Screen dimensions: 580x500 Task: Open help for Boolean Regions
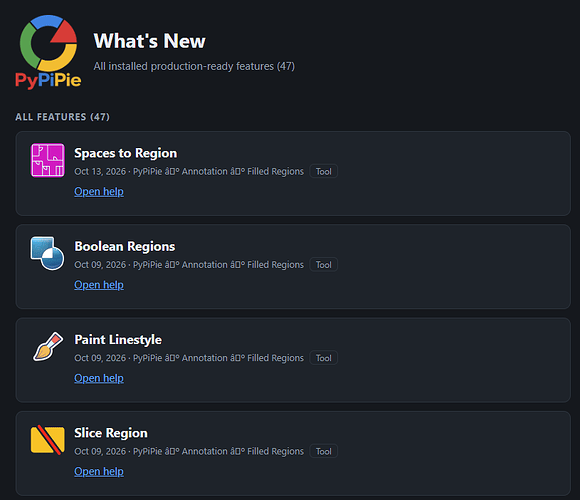(99, 285)
